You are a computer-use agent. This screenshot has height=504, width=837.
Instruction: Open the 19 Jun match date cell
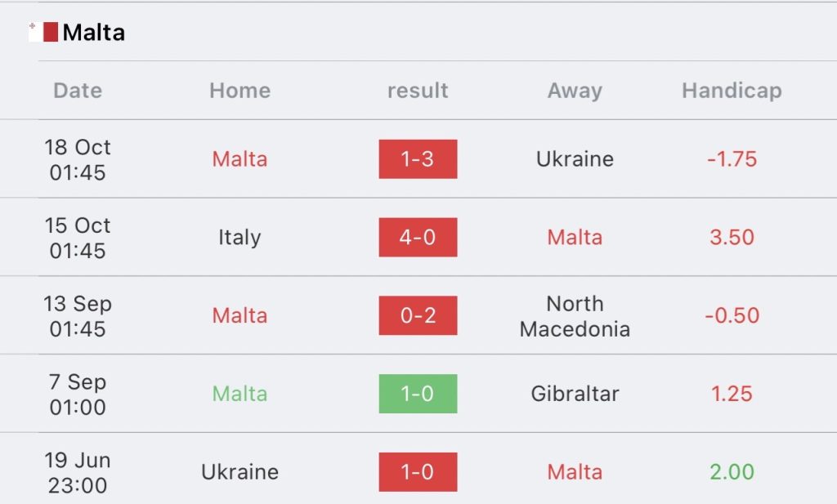pyautogui.click(x=78, y=472)
